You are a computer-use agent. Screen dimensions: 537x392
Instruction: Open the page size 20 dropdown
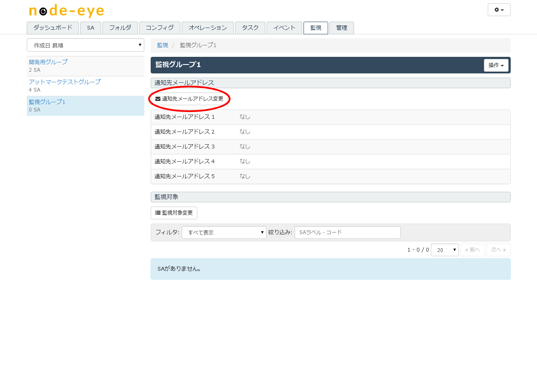pyautogui.click(x=444, y=250)
